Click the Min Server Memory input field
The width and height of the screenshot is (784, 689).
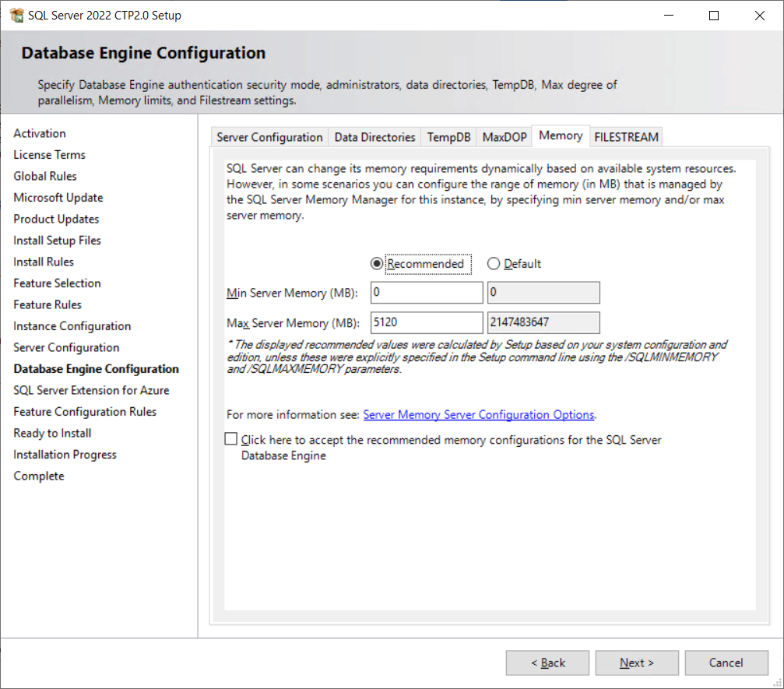(x=427, y=293)
